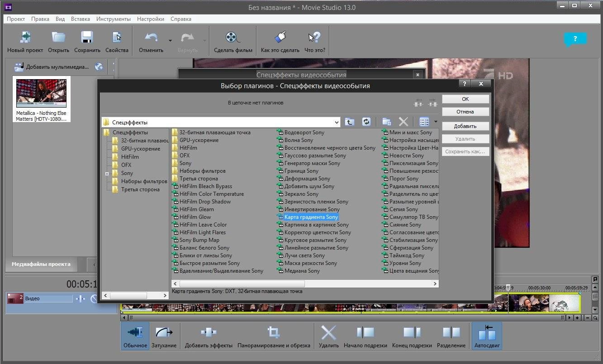Click Добавить эффекты tool
The image size is (603, 364).
[209, 336]
